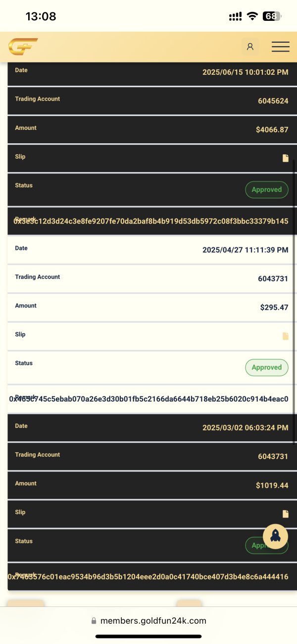Image resolution: width=297 pixels, height=644 pixels.
Task: Select the remark hash starting 0x5e3c12
Action: (150, 221)
